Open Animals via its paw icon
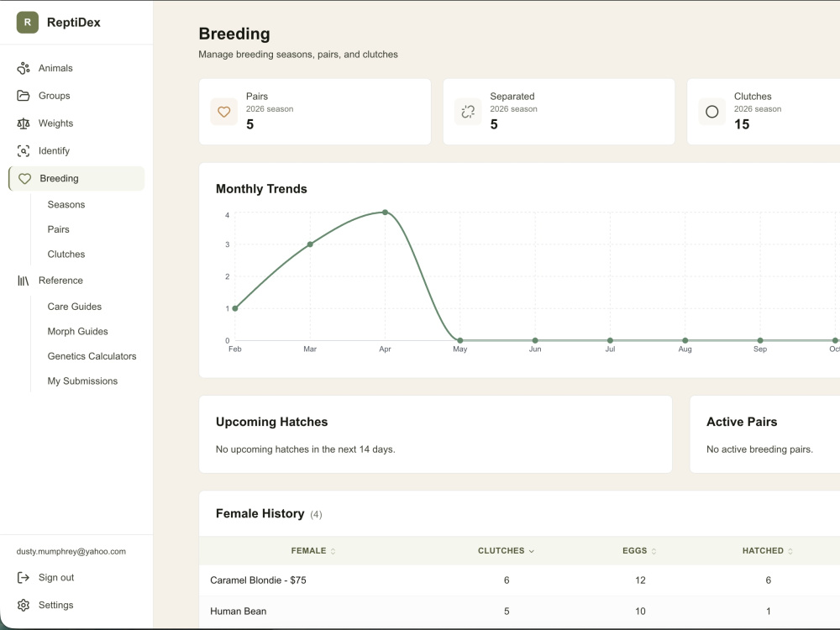840x630 pixels. (x=23, y=68)
